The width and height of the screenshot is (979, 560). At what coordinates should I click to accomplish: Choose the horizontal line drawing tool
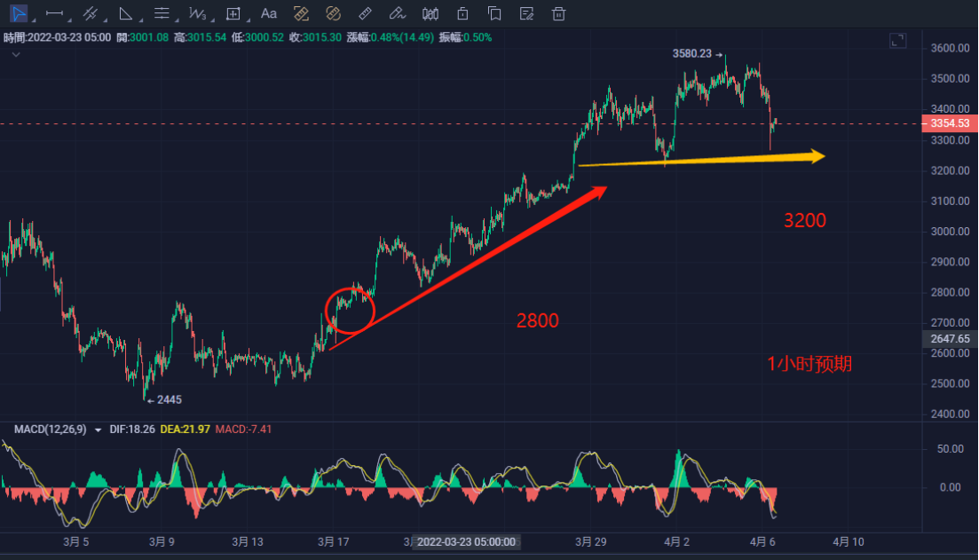(54, 13)
